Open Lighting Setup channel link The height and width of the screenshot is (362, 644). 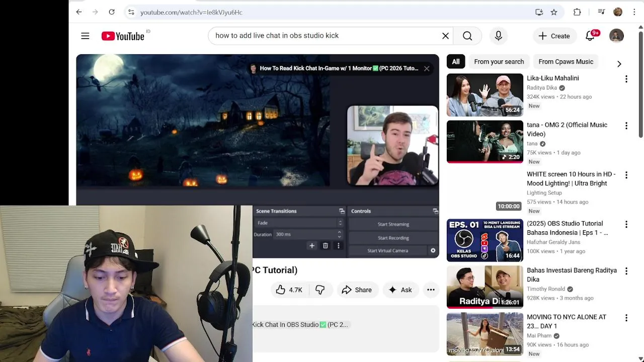[544, 193]
